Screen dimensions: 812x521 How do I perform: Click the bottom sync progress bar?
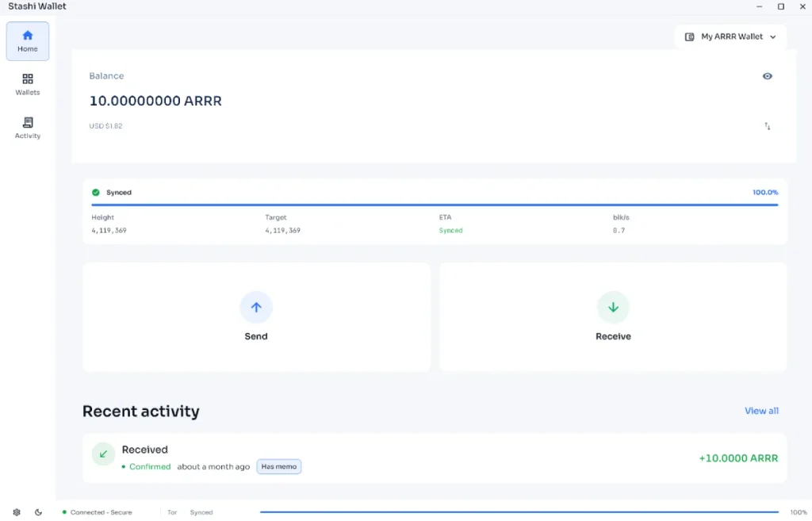(x=519, y=512)
